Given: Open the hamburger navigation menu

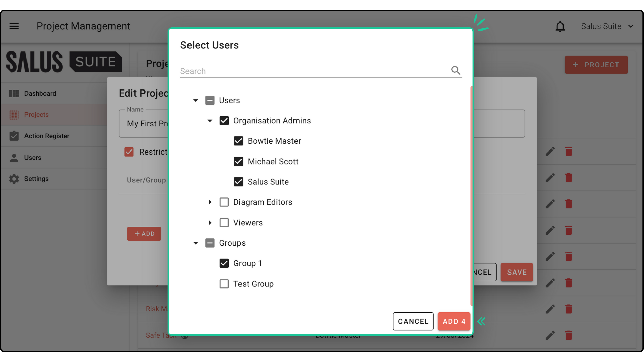Looking at the screenshot, I should click(14, 26).
